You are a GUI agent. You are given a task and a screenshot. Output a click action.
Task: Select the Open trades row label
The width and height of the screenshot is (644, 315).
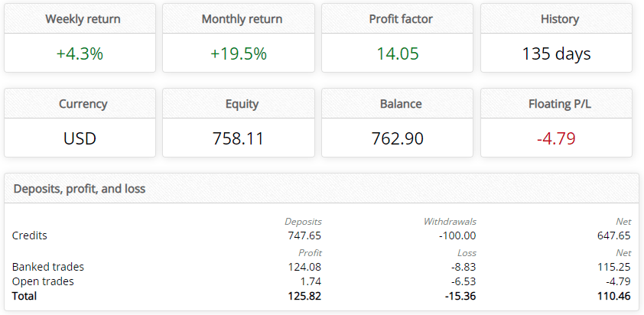[44, 281]
